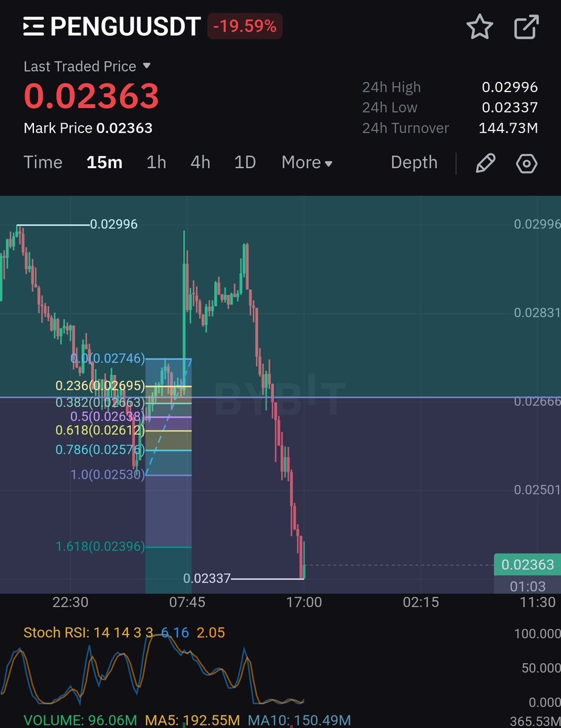Open the Last Traded Price dropdown
Viewport: 561px width, 728px height.
click(86, 66)
